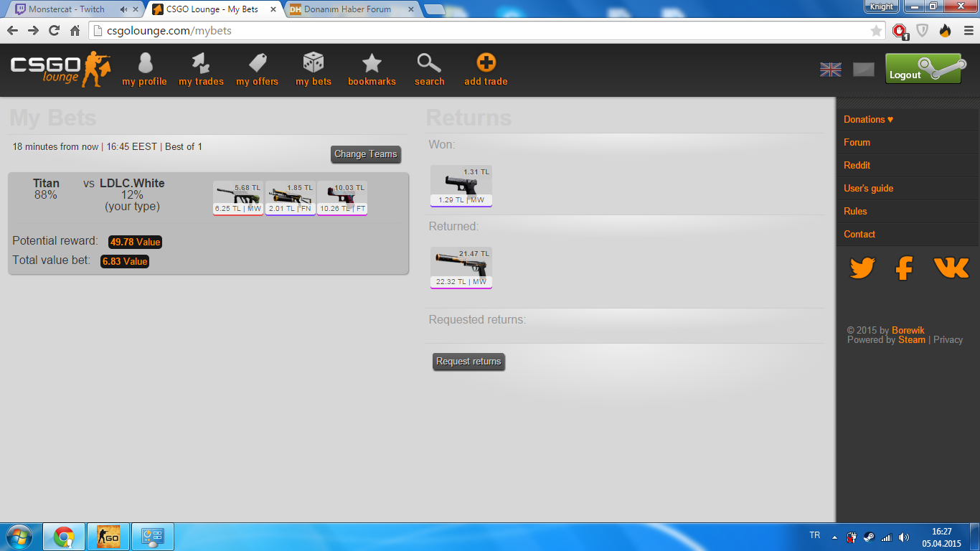Screen dimensions: 980x551
Task: Open my profile page
Action: [144, 70]
